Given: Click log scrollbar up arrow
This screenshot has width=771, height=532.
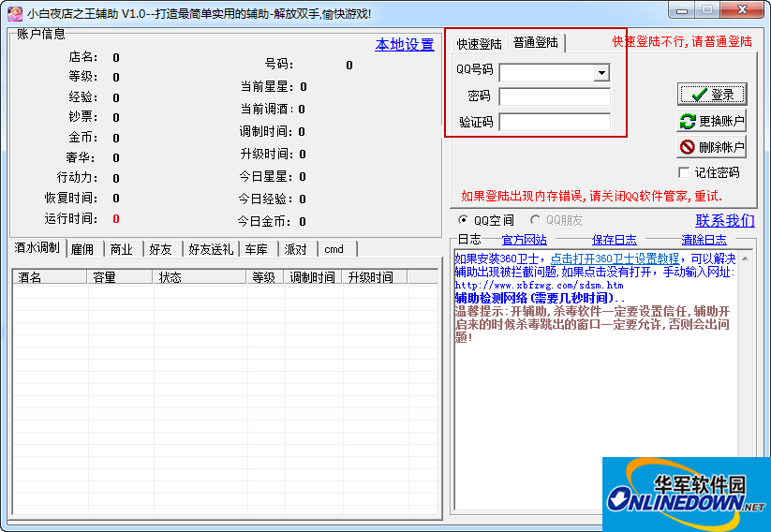Looking at the screenshot, I should 745,259.
